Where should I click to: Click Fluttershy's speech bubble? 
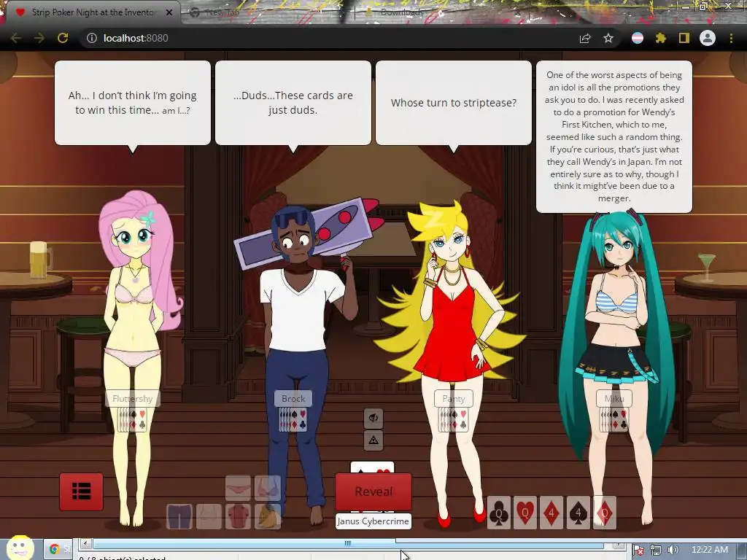click(x=133, y=102)
